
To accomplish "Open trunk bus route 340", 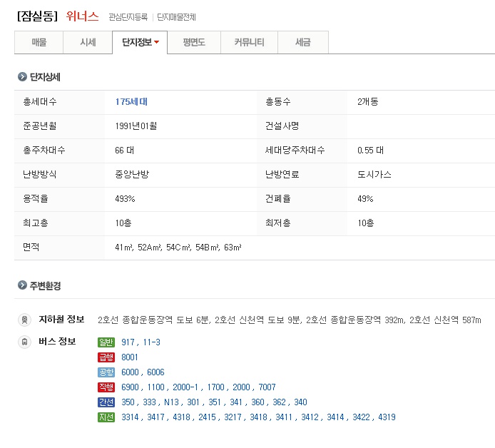I will (300, 402).
